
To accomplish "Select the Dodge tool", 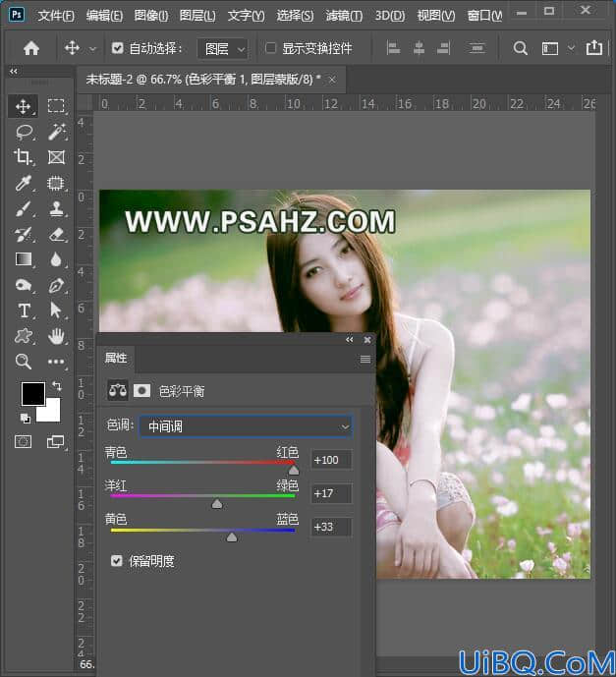I will pos(23,285).
